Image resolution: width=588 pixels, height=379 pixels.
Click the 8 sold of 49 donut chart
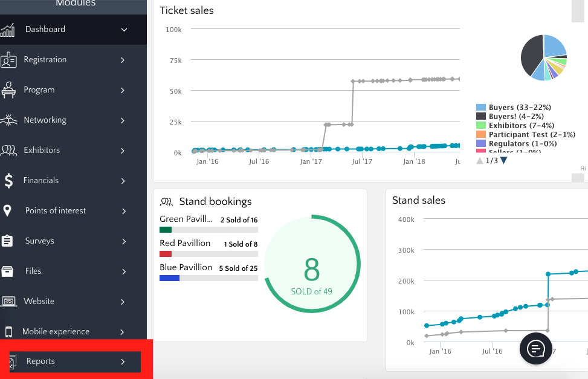click(x=312, y=271)
